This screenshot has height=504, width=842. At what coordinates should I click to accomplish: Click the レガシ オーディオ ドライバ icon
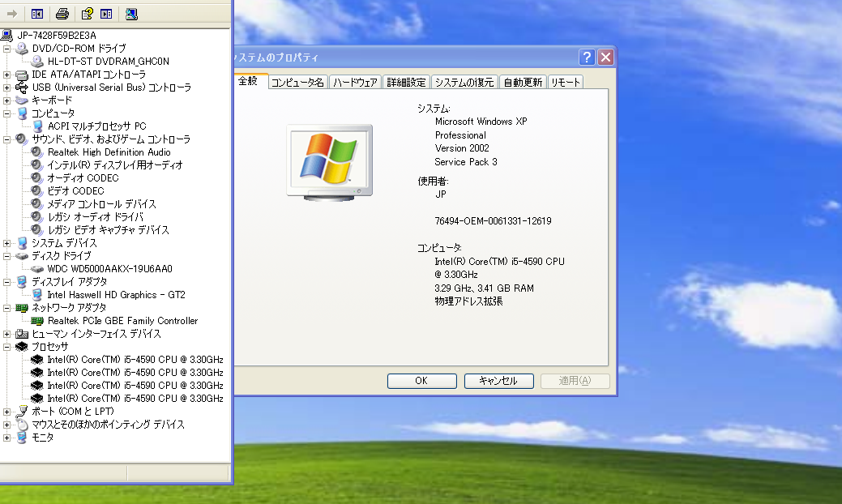pyautogui.click(x=36, y=217)
